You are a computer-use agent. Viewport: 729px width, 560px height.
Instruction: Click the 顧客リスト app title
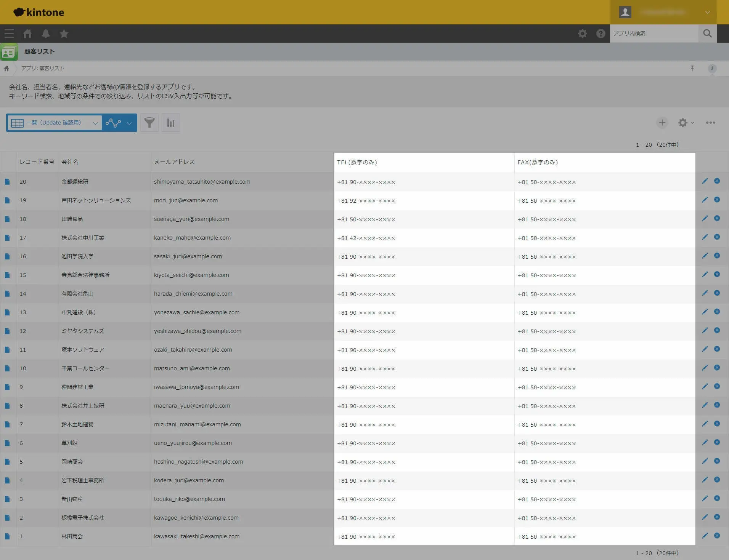coord(40,51)
